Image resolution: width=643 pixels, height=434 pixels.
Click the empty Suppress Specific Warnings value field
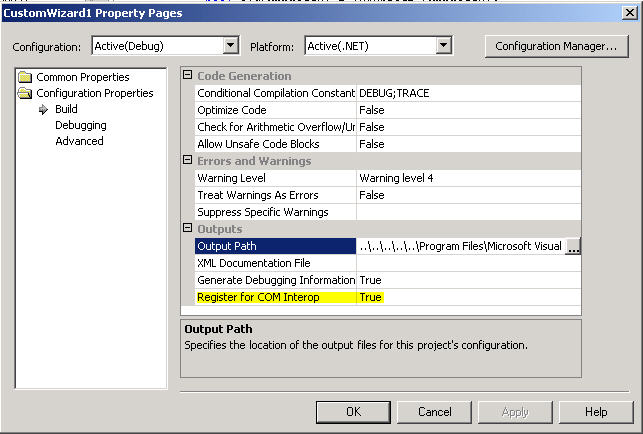tap(469, 212)
